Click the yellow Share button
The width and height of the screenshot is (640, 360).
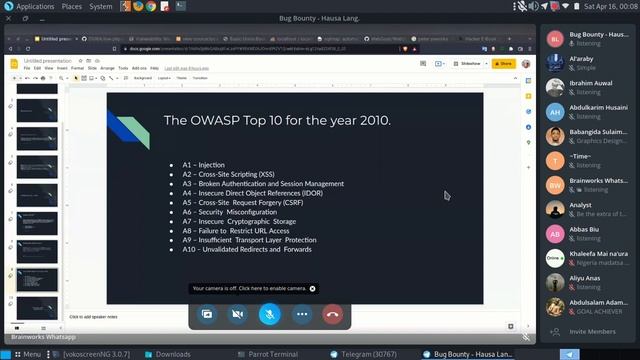[504, 64]
